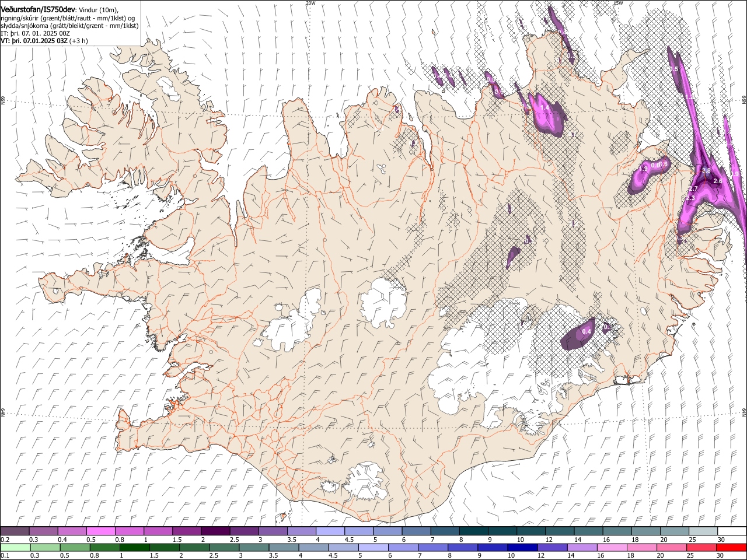Click the pale lavender swatch at snow scale 4
This screenshot has width=747, height=560.
(330, 531)
